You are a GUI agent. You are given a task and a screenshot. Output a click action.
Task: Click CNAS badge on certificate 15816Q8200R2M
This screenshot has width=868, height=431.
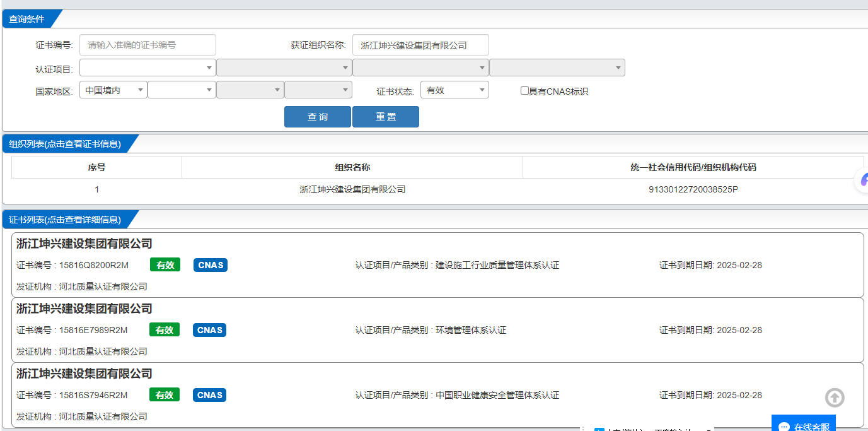coord(211,265)
